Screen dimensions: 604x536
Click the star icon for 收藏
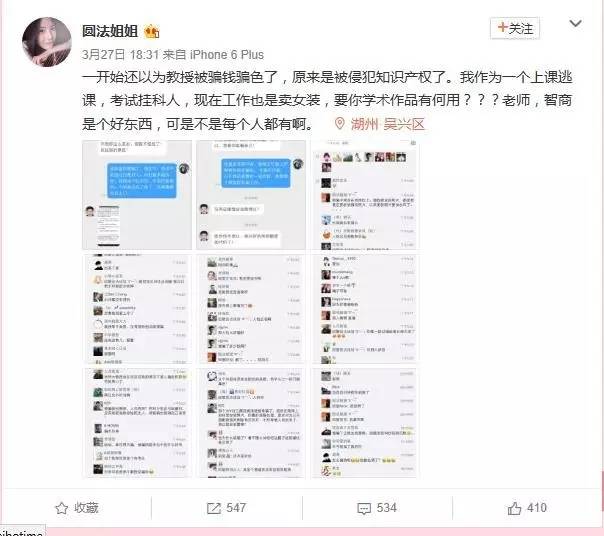click(62, 508)
